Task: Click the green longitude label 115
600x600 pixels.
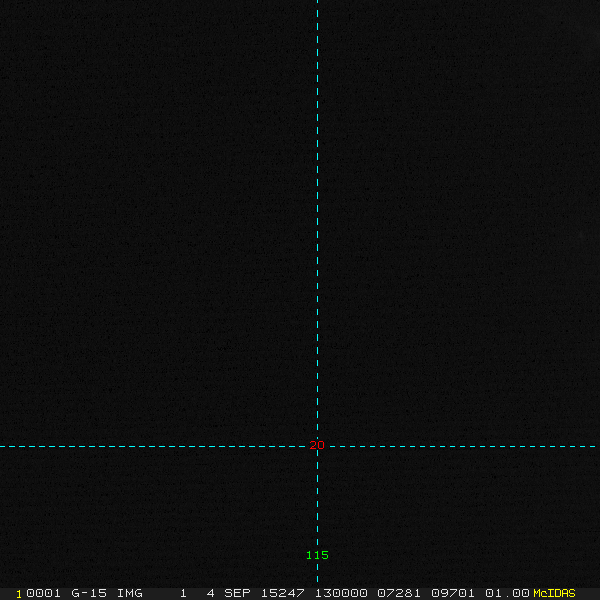Action: pos(317,555)
